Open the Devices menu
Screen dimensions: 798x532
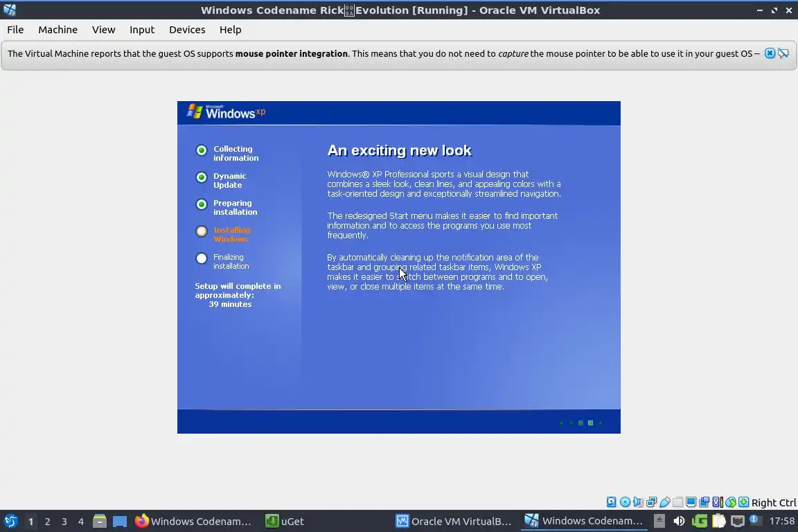(x=187, y=30)
